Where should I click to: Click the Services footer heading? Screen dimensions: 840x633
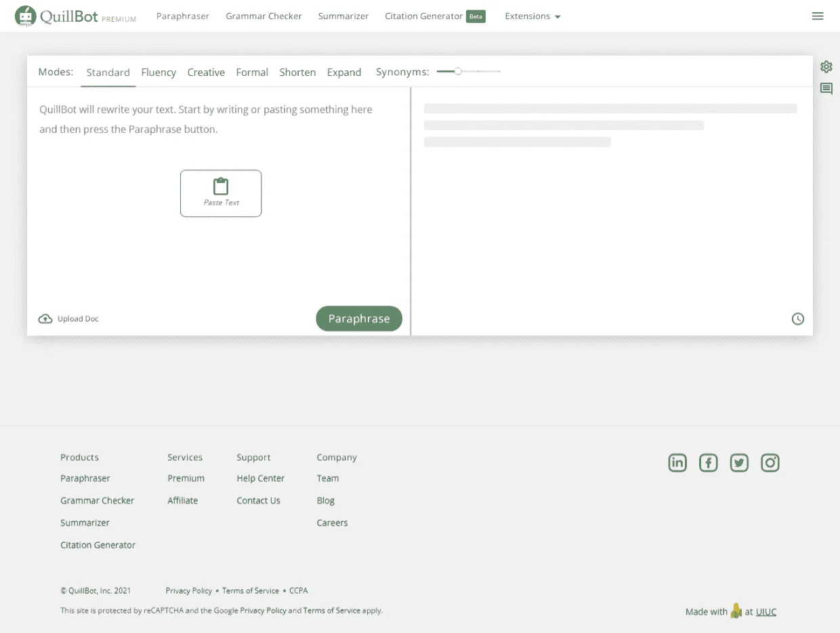185,457
